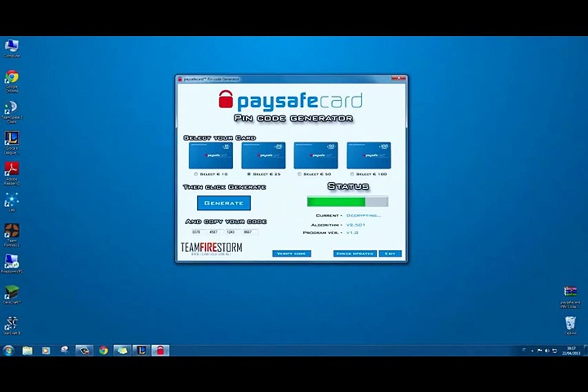Click the first code field showing 0378

pos(198,232)
